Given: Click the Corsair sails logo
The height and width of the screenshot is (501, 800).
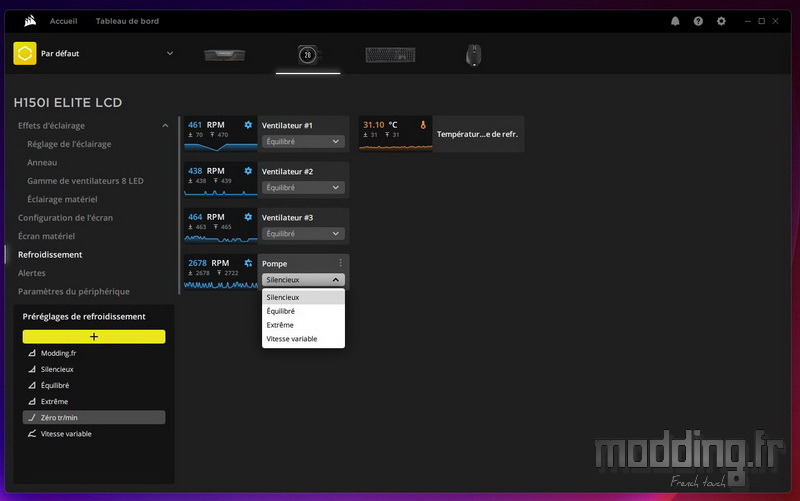Looking at the screenshot, I should click(30, 21).
